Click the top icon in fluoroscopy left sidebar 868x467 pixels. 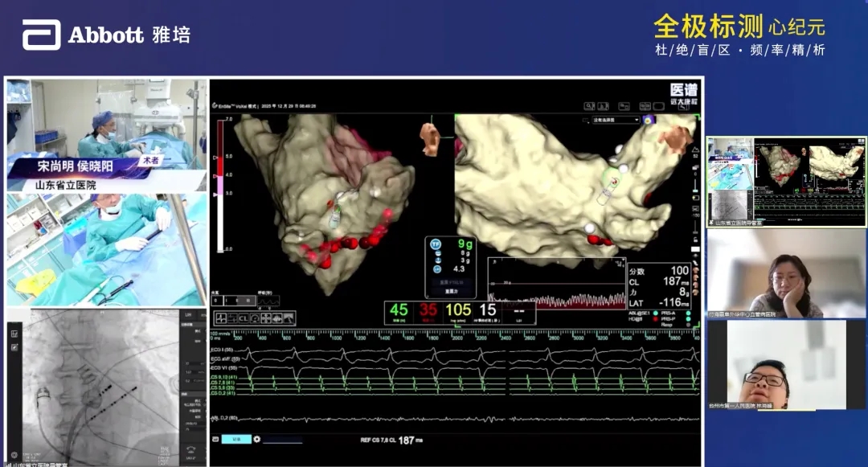(14, 332)
